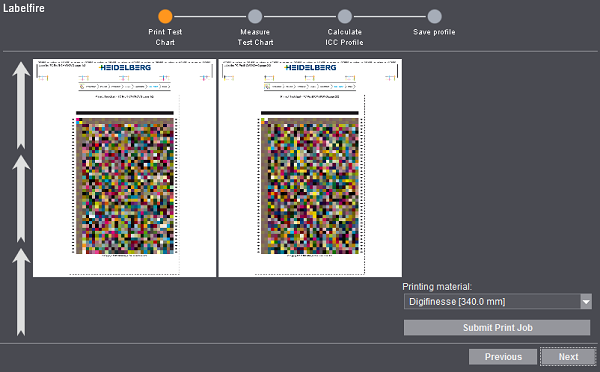Click the black bar above the right chart patches

310,113
